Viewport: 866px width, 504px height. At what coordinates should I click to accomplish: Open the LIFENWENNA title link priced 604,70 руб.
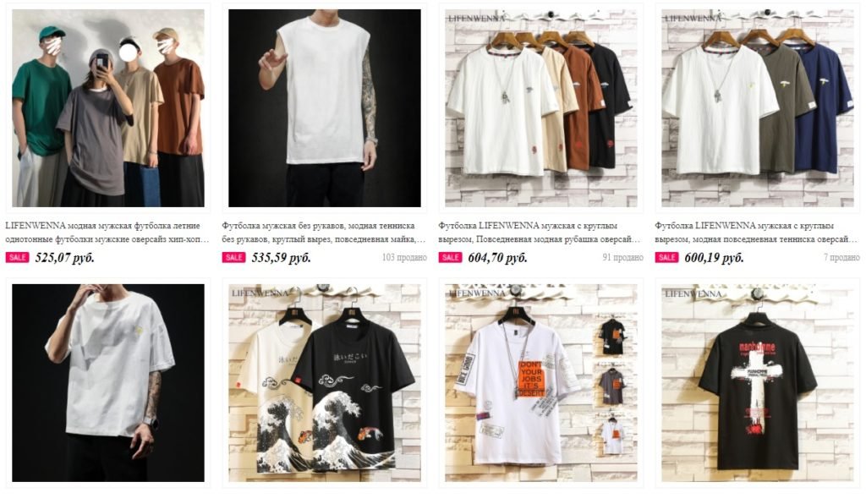pos(540,233)
